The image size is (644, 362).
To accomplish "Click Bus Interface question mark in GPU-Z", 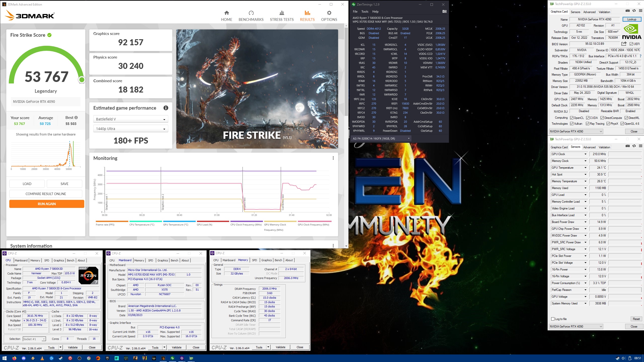I will 640,56.
